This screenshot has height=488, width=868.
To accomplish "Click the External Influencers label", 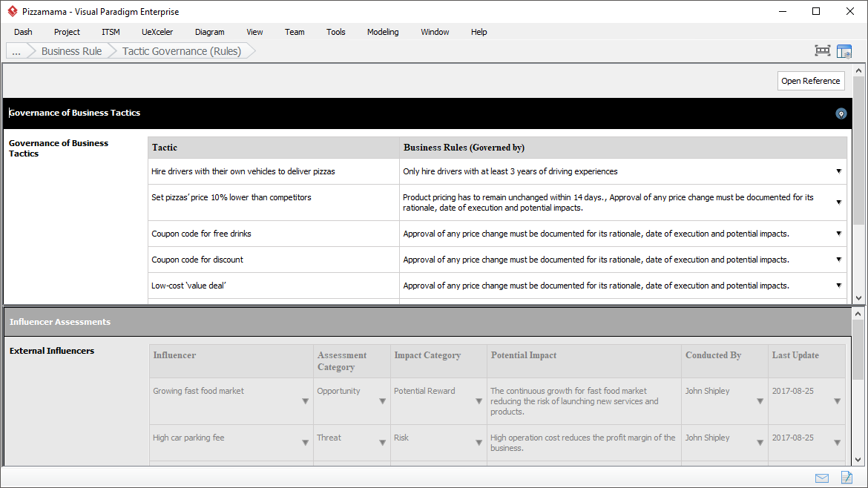I will [x=52, y=351].
